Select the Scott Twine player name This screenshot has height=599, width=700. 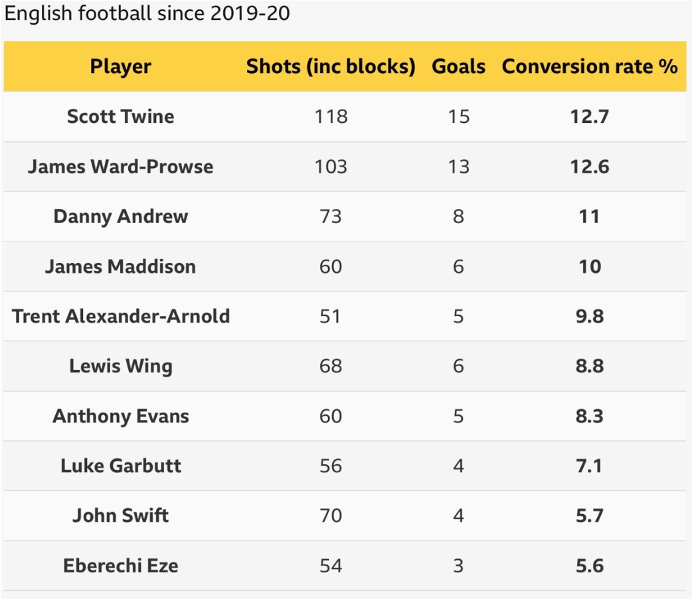[x=120, y=116]
